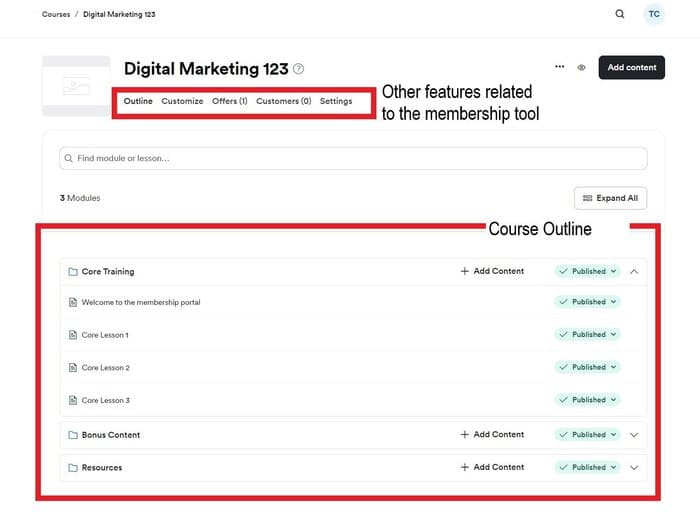Open the Core Training module title
The height and width of the screenshot is (520, 700).
coord(108,271)
